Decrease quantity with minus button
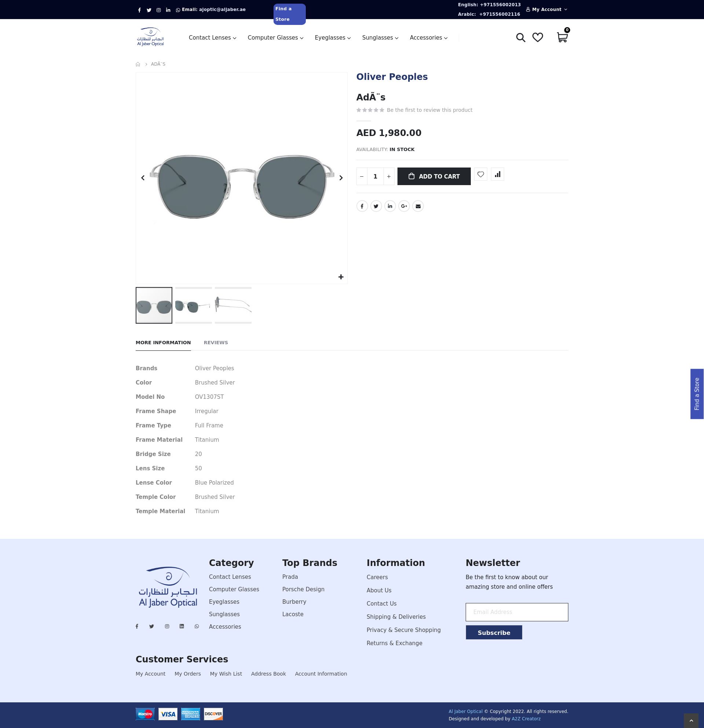The image size is (704, 728). 362,176
